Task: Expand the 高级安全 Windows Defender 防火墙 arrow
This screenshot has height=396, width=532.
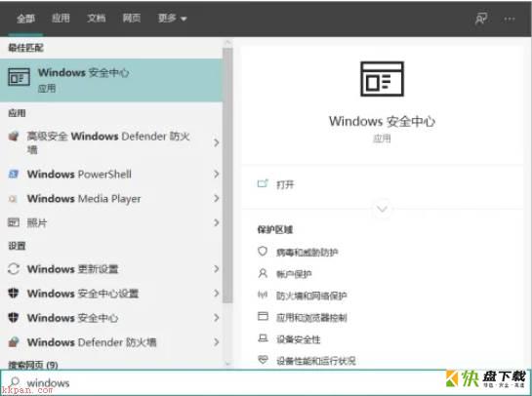Action: click(x=216, y=142)
